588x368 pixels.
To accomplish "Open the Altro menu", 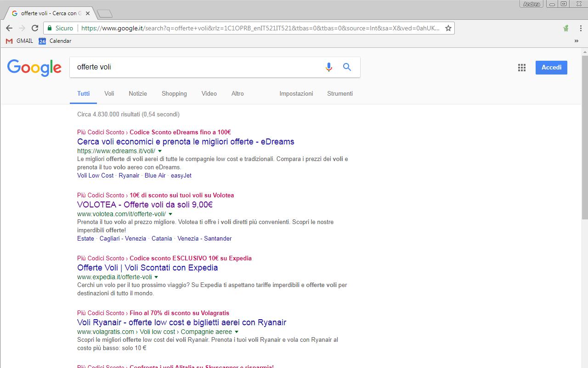I will pos(237,93).
